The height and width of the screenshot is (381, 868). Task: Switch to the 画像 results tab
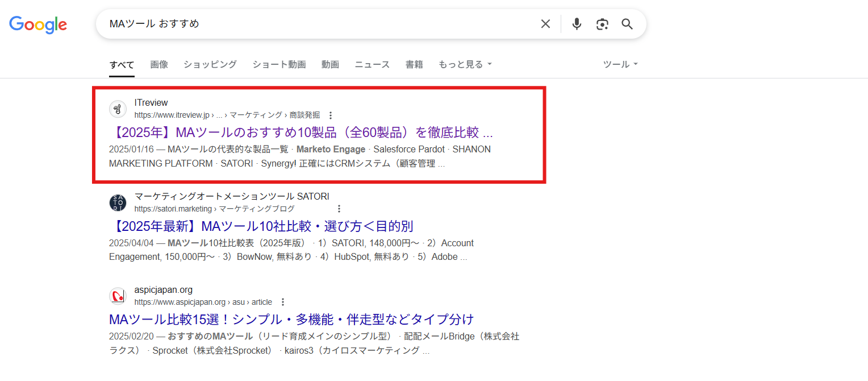159,64
